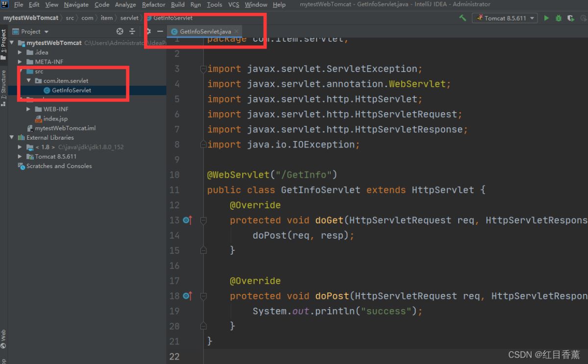Start debugging with the green bug icon
Viewport: 588px width, 364px height.
(559, 18)
